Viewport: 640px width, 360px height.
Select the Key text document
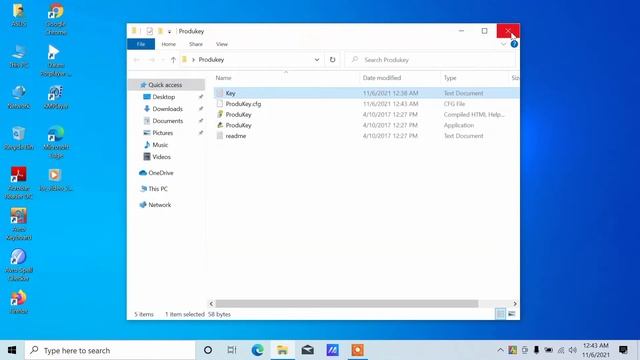[366, 93]
